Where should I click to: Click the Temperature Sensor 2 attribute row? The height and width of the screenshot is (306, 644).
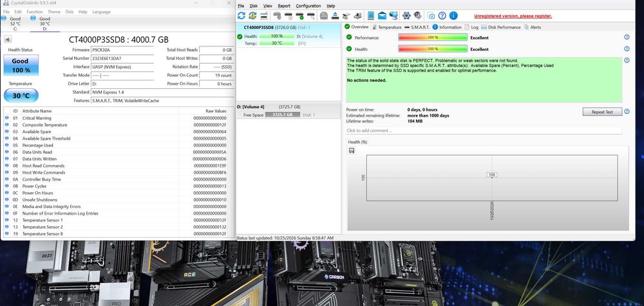pos(118,227)
